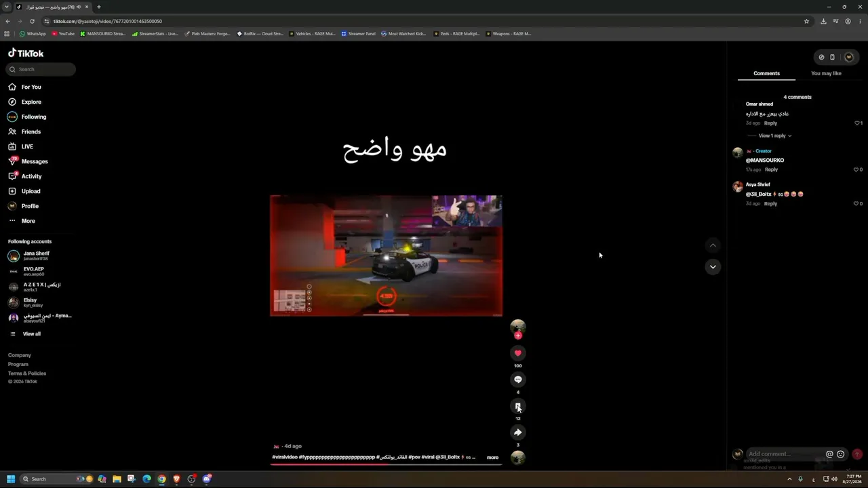Open the Windows Start menu
This screenshot has height=488, width=868.
point(11,479)
